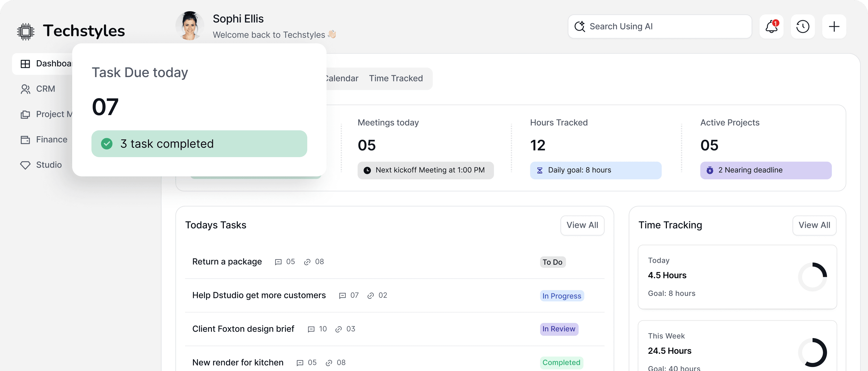Click Sophi Ellis profile avatar
This screenshot has height=371, width=868.
(190, 26)
